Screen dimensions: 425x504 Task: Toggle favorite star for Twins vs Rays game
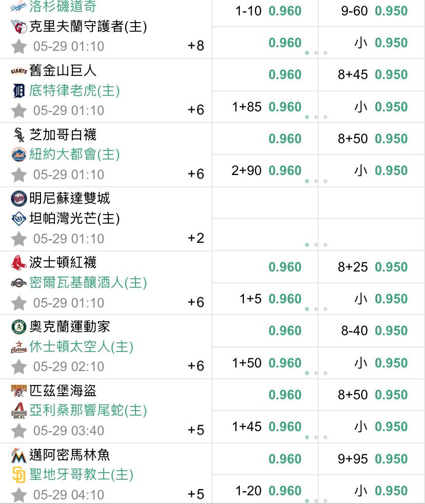(x=18, y=239)
